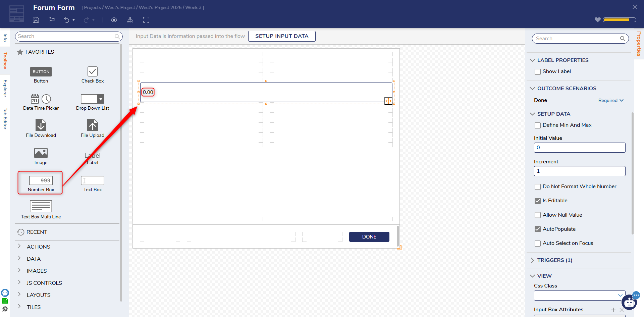Enable the Show Label checkbox

point(538,72)
